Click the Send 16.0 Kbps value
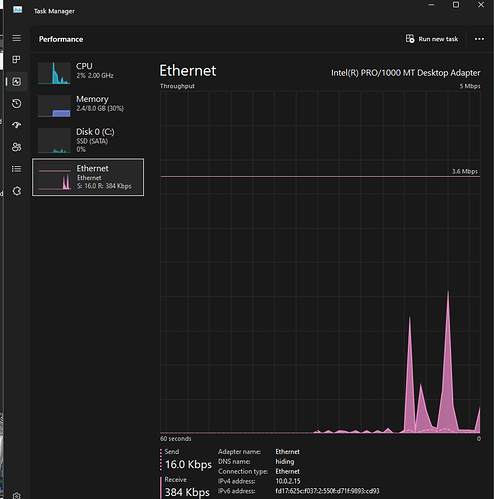The image size is (494, 499). tap(188, 464)
